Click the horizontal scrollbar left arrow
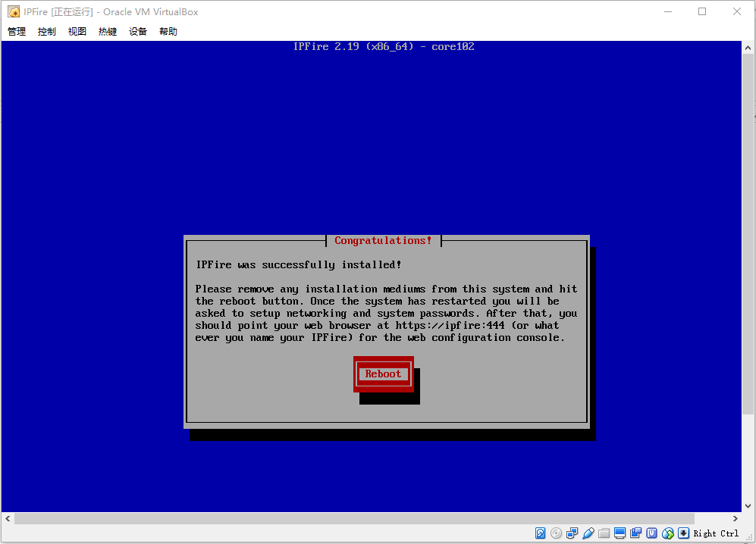The width and height of the screenshot is (756, 544). point(8,518)
